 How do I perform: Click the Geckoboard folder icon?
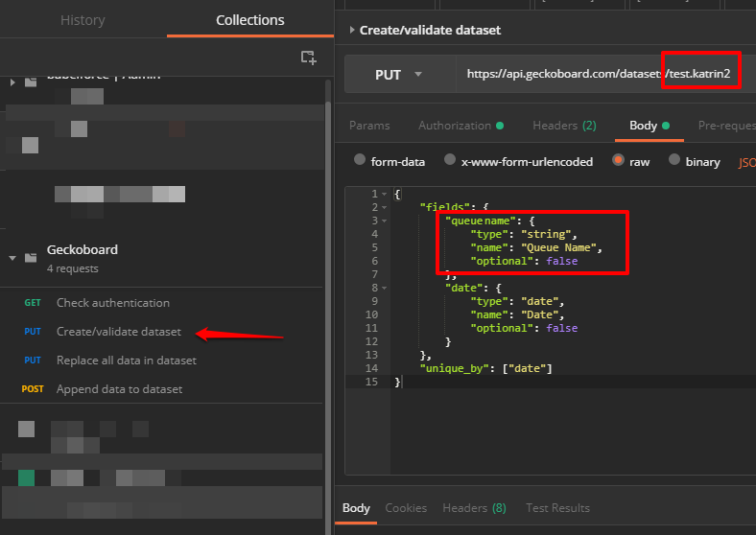pos(31,258)
